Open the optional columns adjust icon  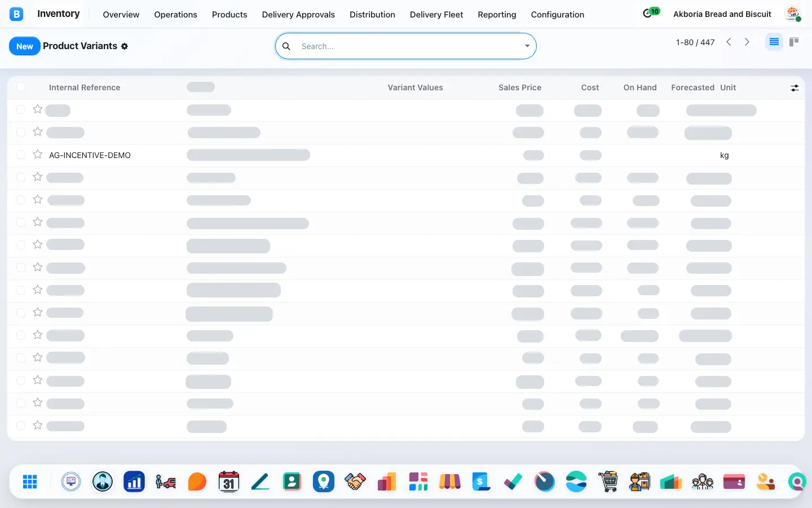coord(795,87)
